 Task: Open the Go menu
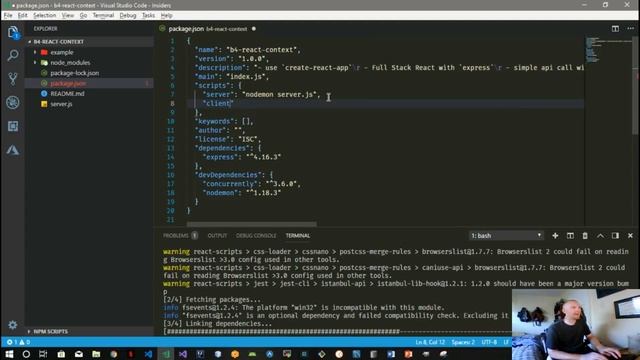click(83, 16)
